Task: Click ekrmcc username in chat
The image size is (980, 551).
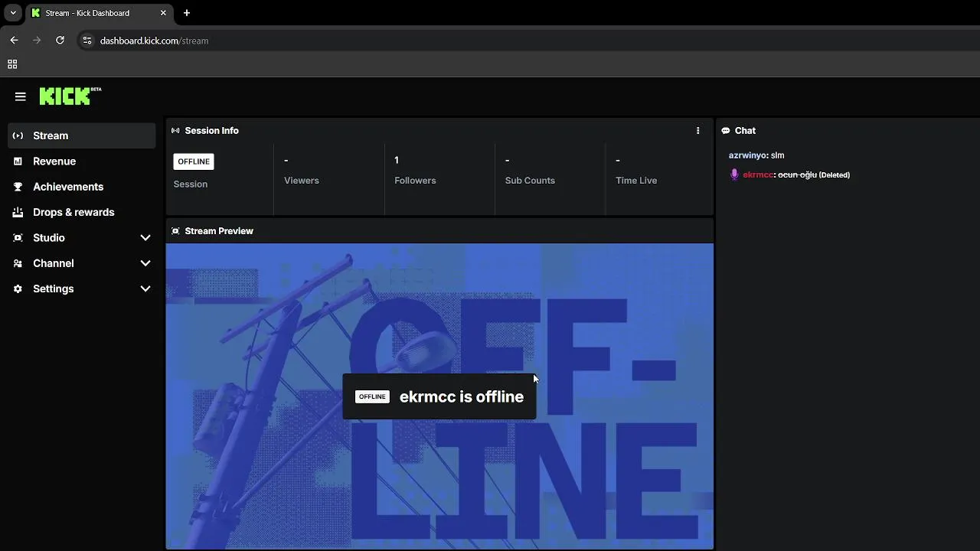Action: tap(758, 175)
